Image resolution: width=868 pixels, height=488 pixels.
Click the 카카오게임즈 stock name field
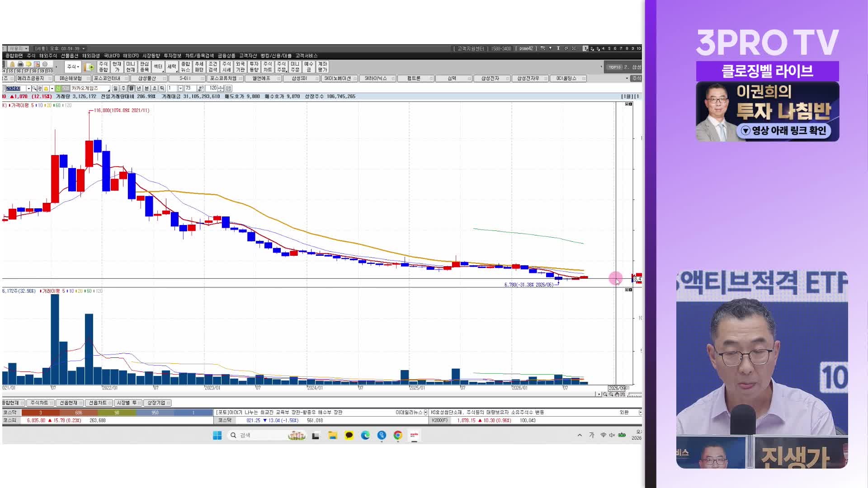tap(90, 88)
